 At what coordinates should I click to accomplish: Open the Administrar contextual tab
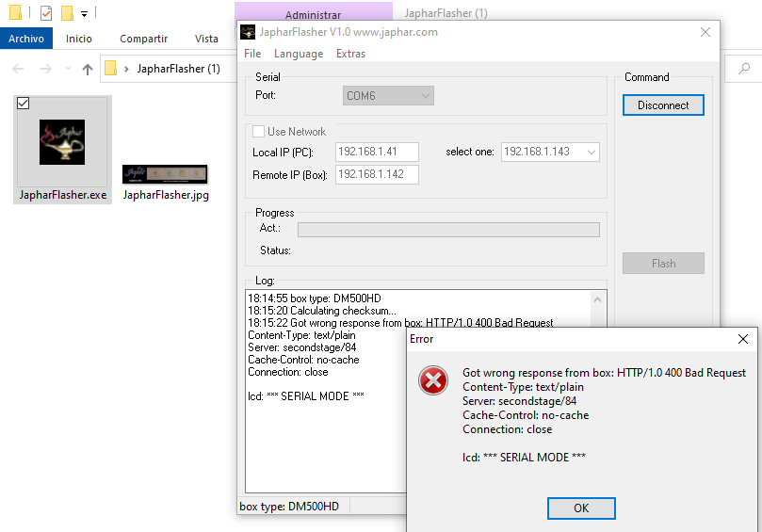coord(313,14)
